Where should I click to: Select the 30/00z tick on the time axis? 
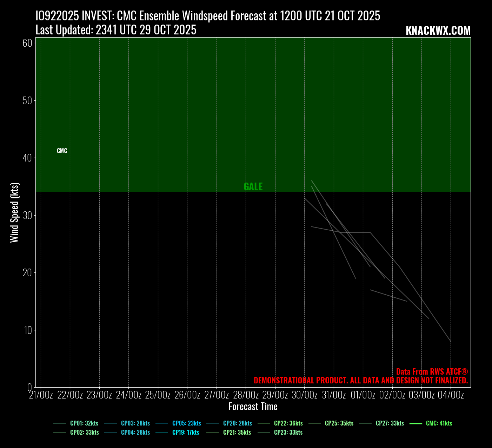(x=305, y=395)
